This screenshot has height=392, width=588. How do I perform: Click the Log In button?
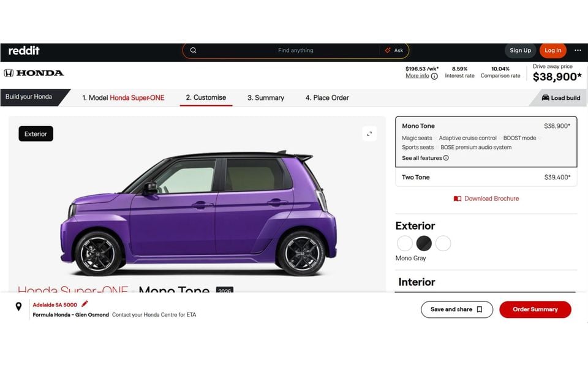pos(552,50)
